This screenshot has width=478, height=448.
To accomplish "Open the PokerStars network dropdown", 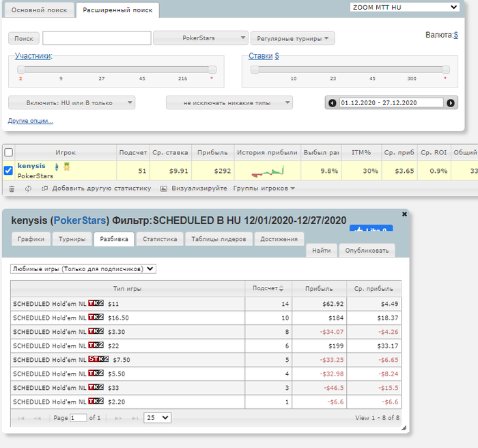I will pyautogui.click(x=201, y=38).
